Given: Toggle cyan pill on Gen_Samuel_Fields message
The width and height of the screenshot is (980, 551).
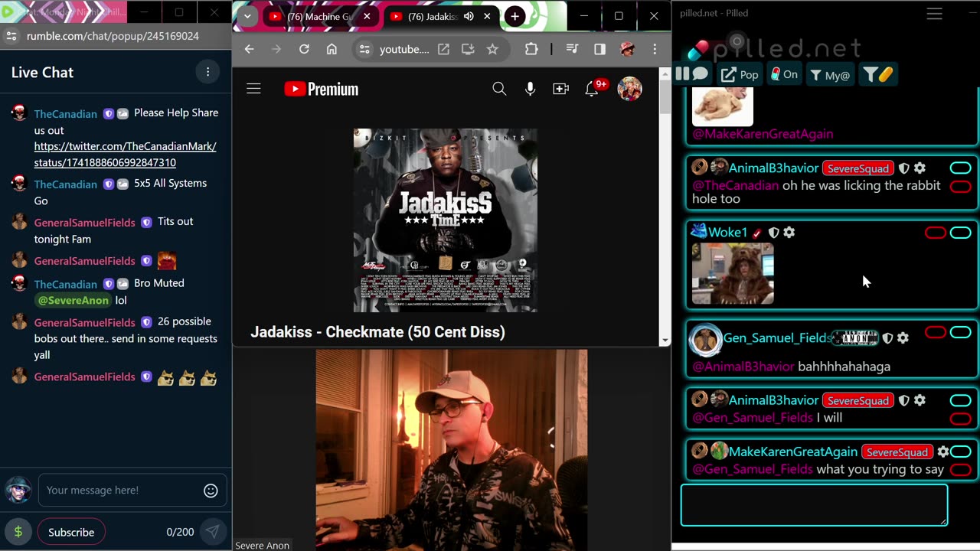Looking at the screenshot, I should (960, 332).
